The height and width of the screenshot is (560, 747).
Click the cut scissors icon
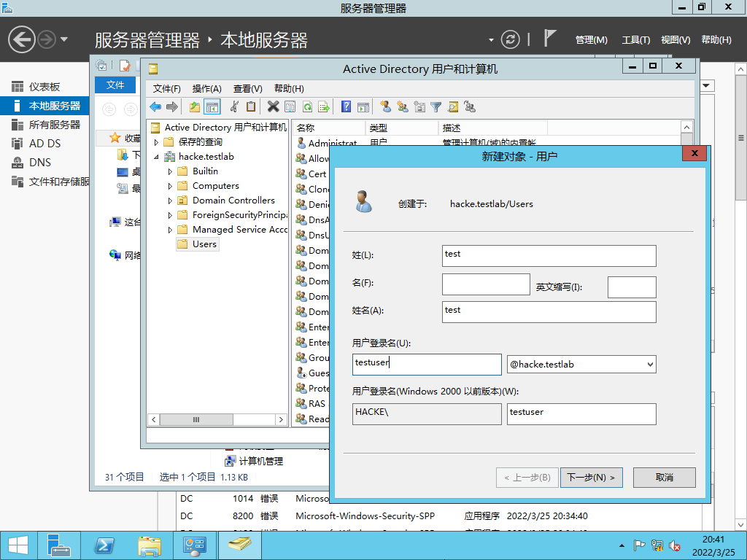point(234,107)
